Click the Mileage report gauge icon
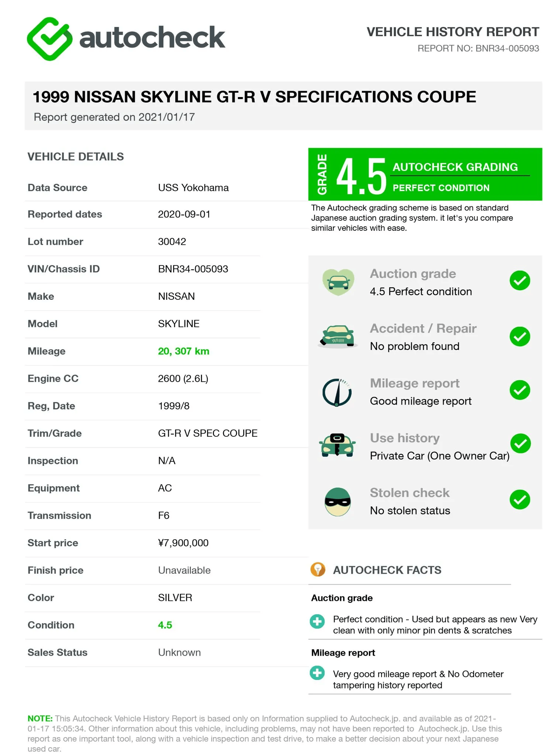 tap(337, 392)
